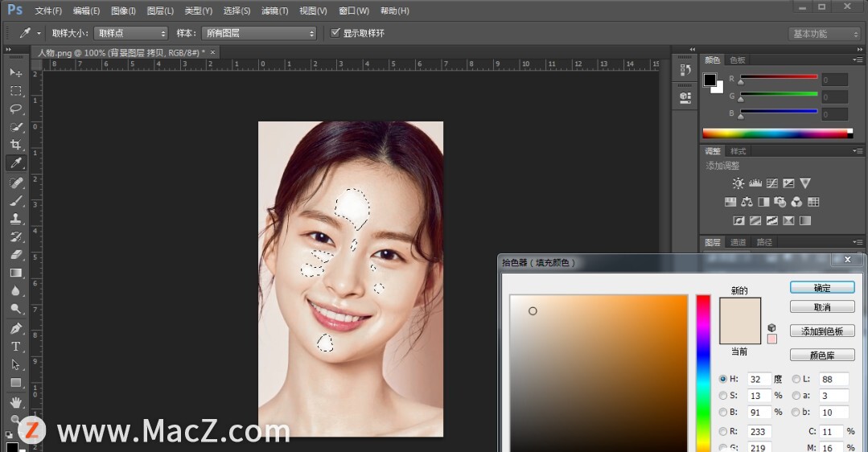The image size is (868, 452).
Task: Select the Brush tool
Action: (x=16, y=201)
